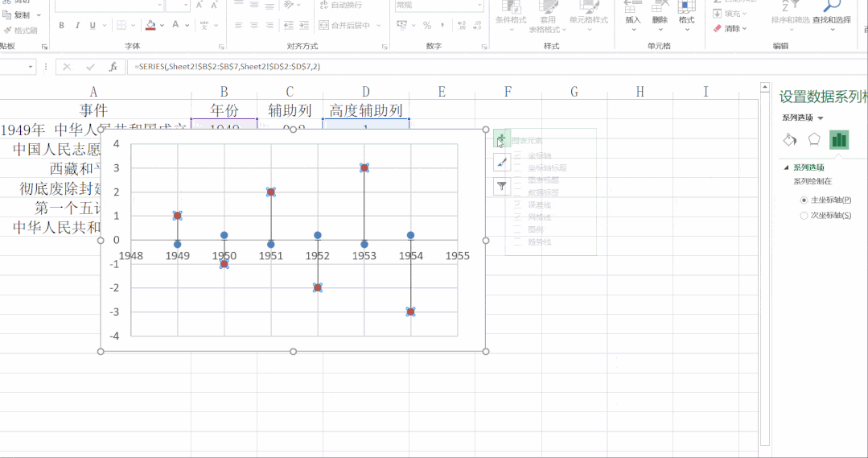
Task: Cancel the formula bar entry with X
Action: tap(67, 67)
